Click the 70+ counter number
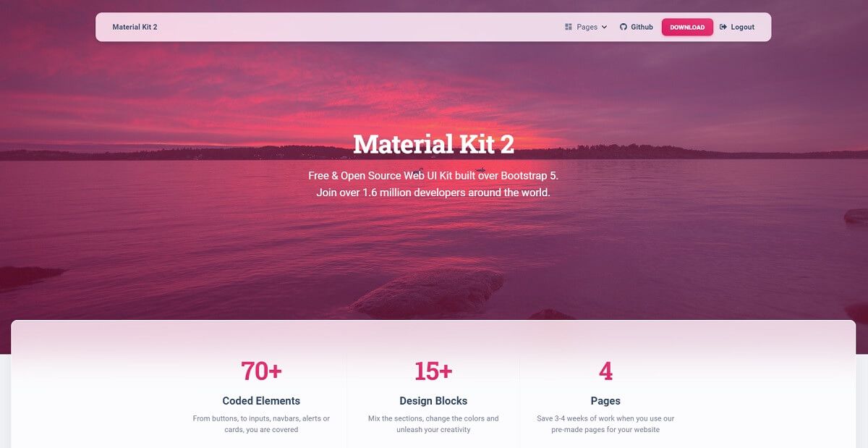This screenshot has height=448, width=868. tap(261, 371)
